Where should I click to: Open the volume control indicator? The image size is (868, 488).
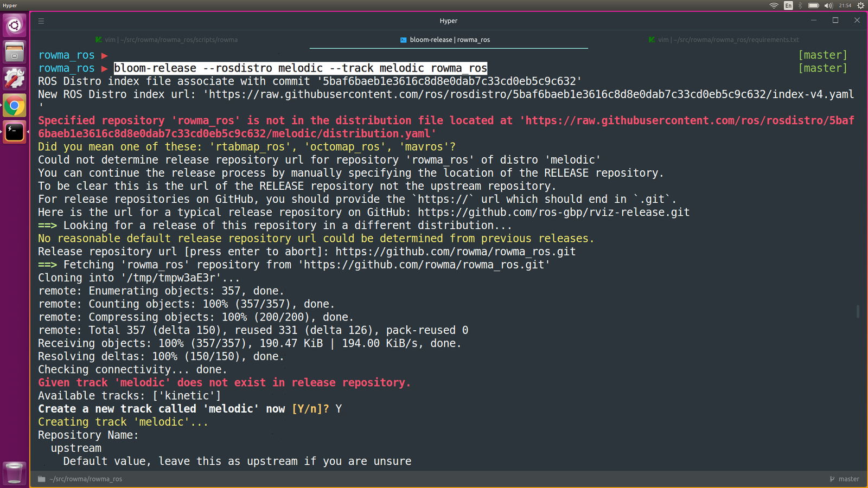coord(828,5)
